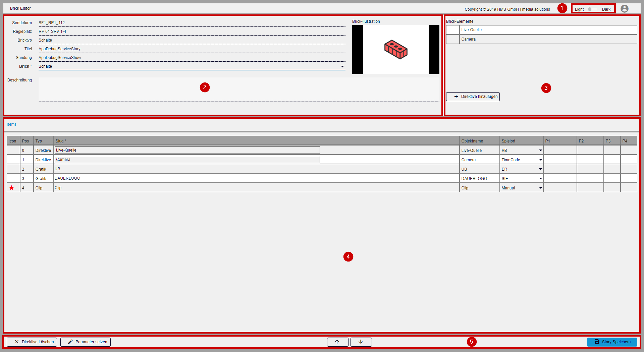The width and height of the screenshot is (644, 352).
Task: Move item down with the down arrow
Action: coord(361,342)
